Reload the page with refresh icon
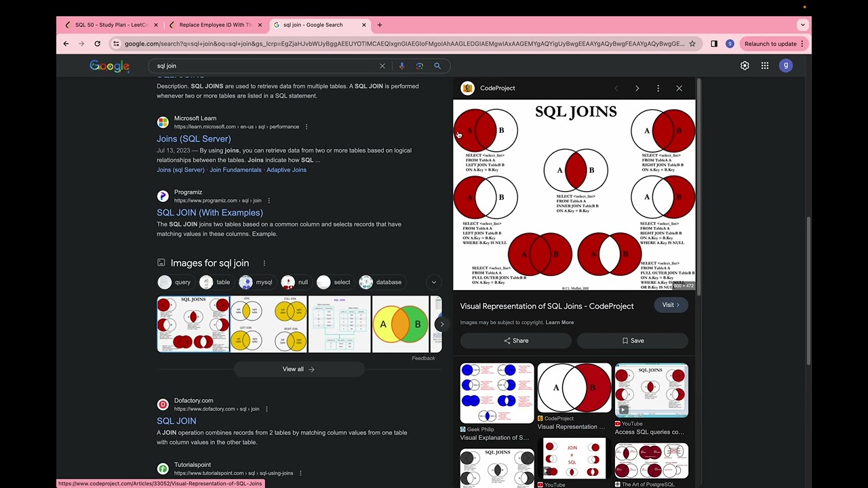 97,43
